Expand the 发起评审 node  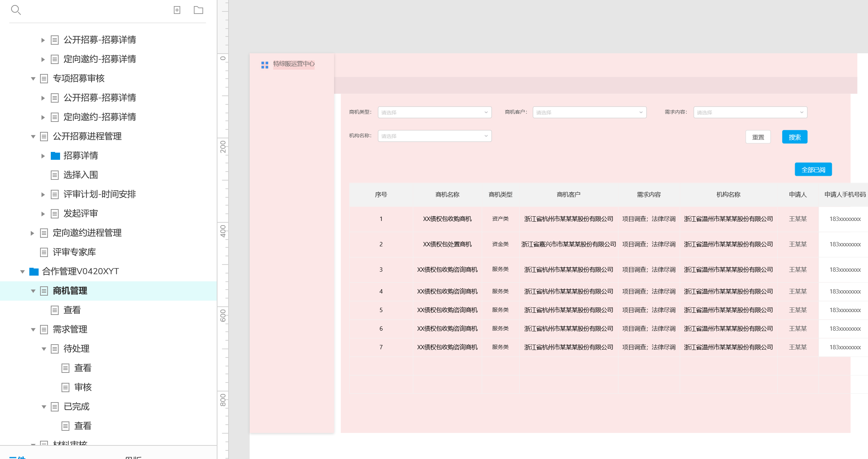[43, 214]
